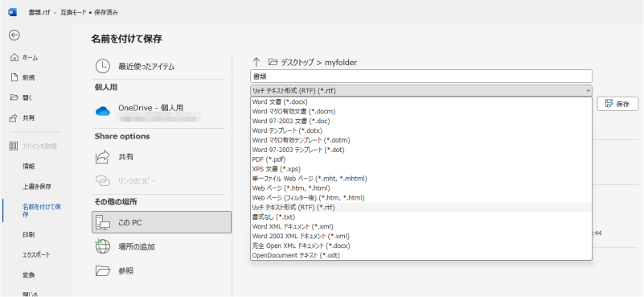Choose Web ページ (フィルター後) format
644x297 pixels.
(x=421, y=198)
